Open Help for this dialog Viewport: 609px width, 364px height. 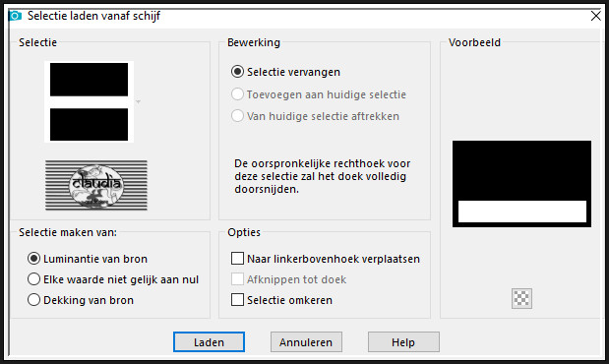[x=403, y=341]
